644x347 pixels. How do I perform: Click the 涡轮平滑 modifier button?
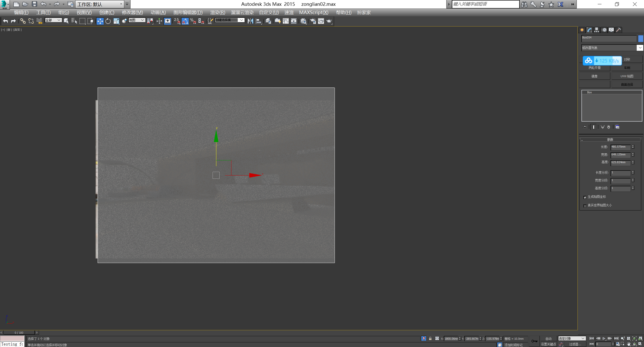[594, 68]
